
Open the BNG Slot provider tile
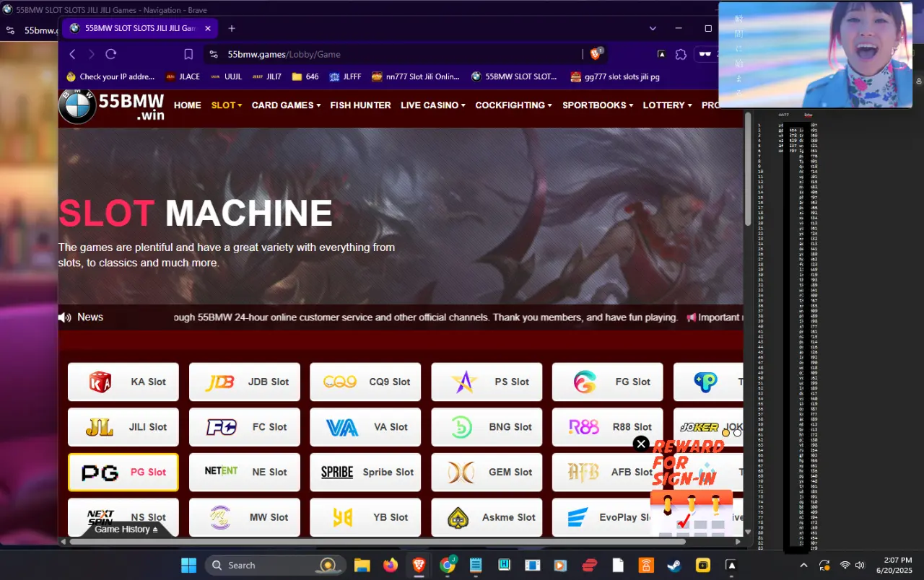click(x=487, y=427)
